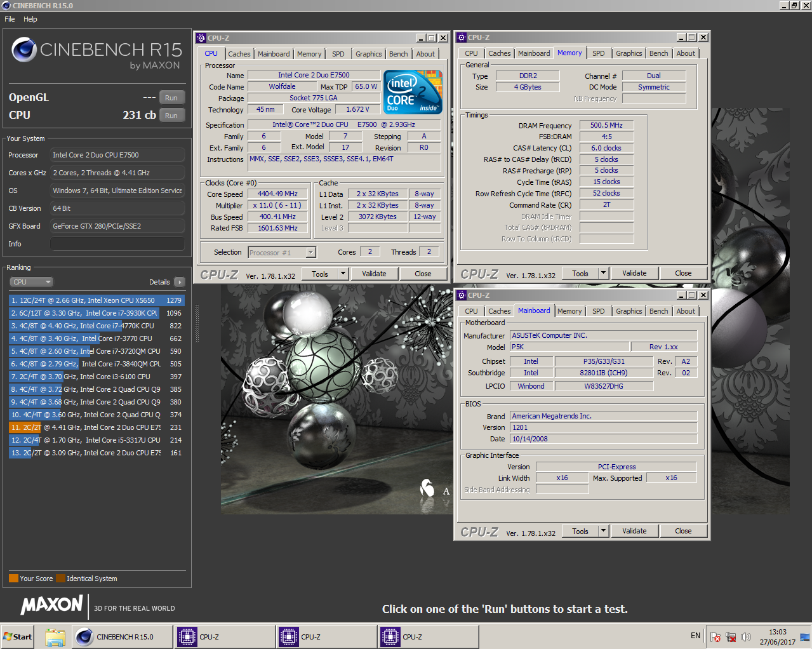
Task: Click Core Speed value 4404.49 MHz
Action: coord(277,194)
